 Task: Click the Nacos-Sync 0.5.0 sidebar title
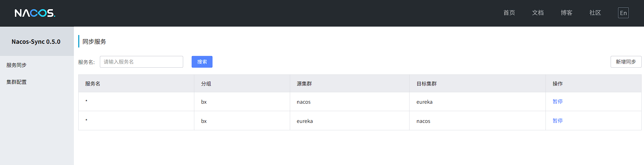click(x=36, y=42)
